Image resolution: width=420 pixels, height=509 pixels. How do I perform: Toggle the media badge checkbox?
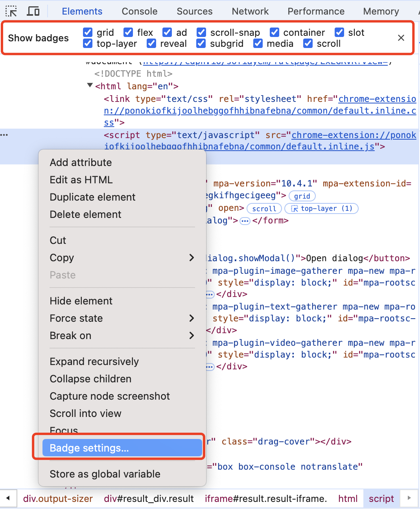[x=258, y=43]
